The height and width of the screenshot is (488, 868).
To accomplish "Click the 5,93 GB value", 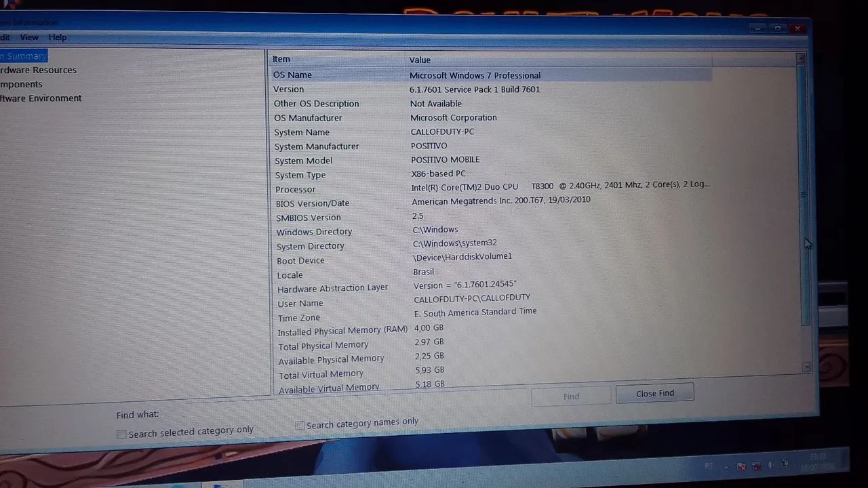I will 429,370.
